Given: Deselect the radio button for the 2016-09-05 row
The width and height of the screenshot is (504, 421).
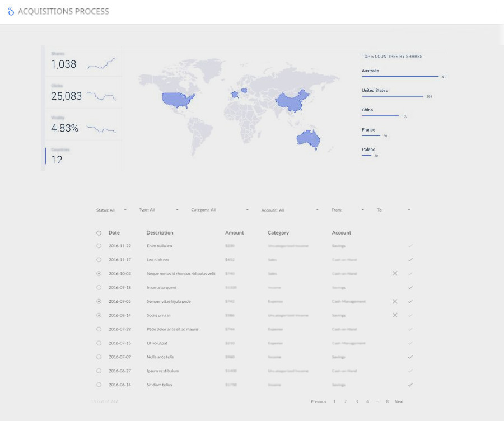Looking at the screenshot, I should [x=99, y=301].
